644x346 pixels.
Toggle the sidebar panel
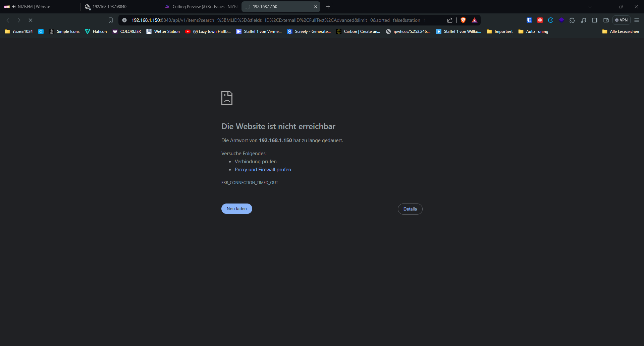coord(594,20)
